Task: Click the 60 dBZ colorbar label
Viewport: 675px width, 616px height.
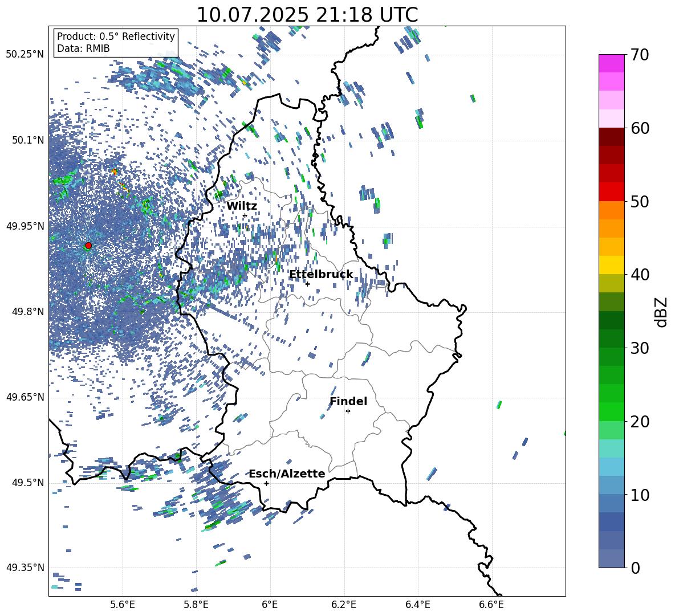Action: 640,128
